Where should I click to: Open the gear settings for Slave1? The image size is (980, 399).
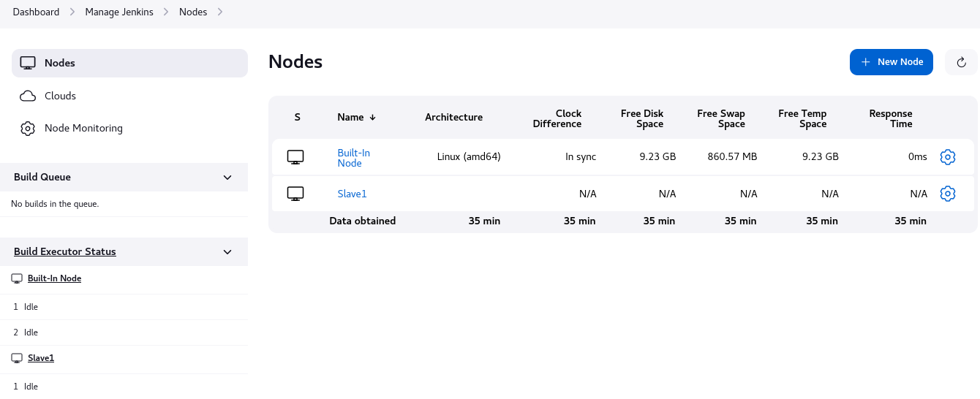pyautogui.click(x=948, y=194)
